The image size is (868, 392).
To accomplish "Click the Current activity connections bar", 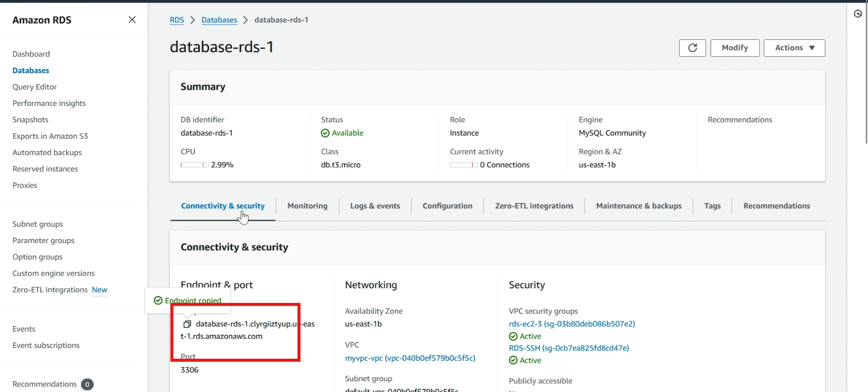I will 464,165.
